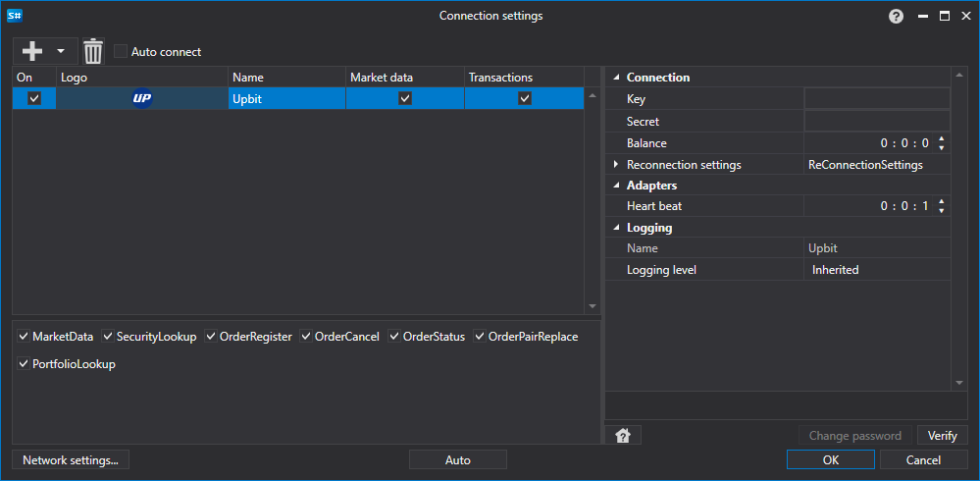Click the plus add connection icon
The image size is (980, 481).
click(x=32, y=51)
